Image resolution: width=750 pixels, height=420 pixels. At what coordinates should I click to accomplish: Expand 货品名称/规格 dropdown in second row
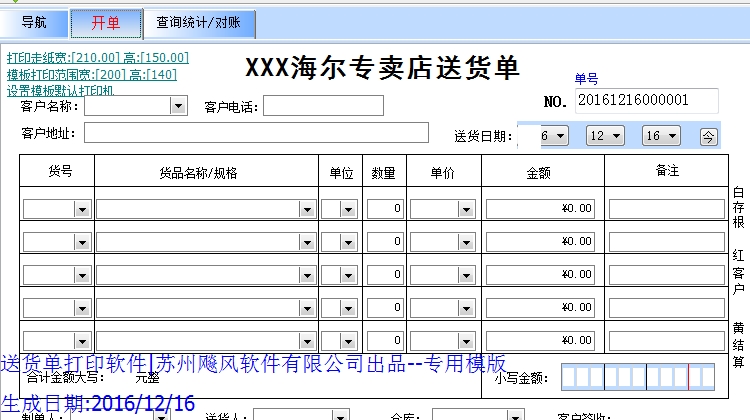coord(307,242)
